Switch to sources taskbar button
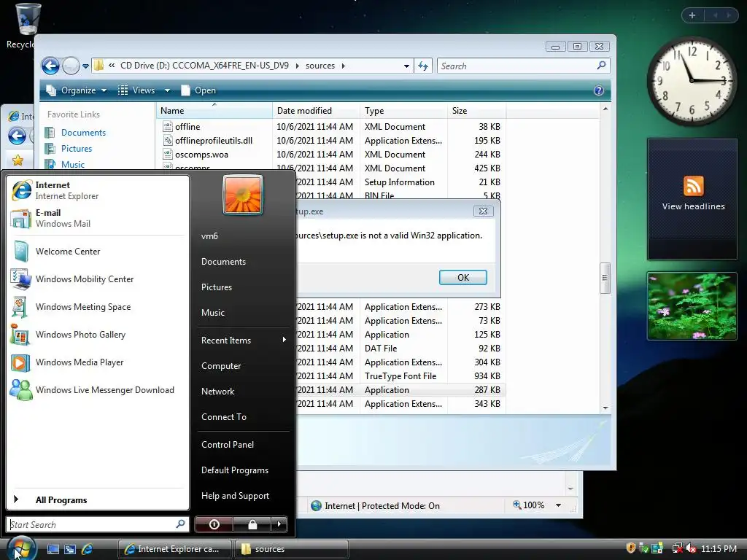Viewport: 747px width, 560px height. pyautogui.click(x=292, y=549)
